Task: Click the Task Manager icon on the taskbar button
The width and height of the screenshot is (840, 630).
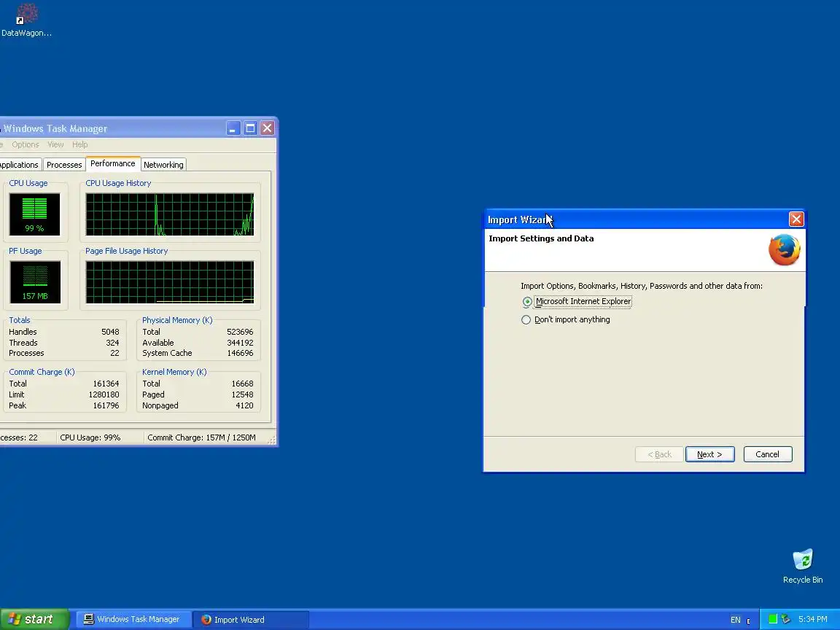Action: coord(89,619)
